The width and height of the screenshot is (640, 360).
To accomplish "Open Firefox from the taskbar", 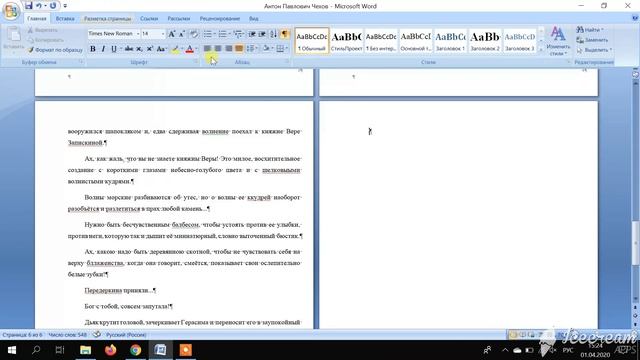I will [110, 350].
